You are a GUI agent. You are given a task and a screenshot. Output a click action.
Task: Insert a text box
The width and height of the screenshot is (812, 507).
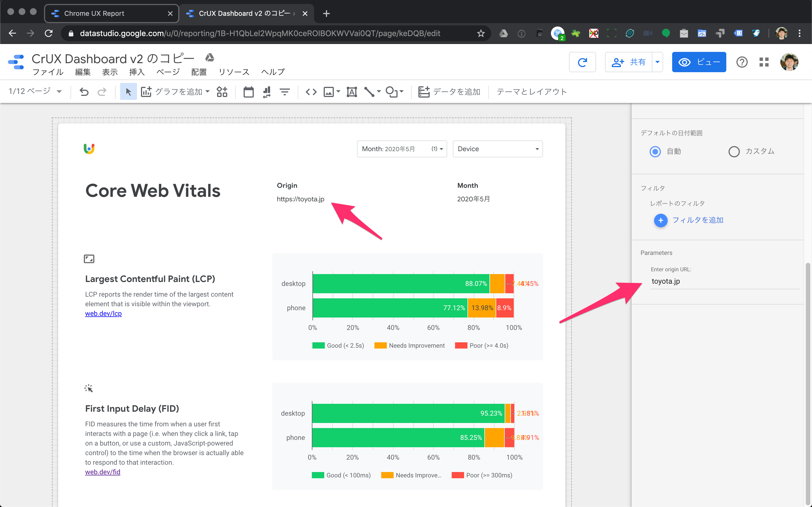pos(352,92)
